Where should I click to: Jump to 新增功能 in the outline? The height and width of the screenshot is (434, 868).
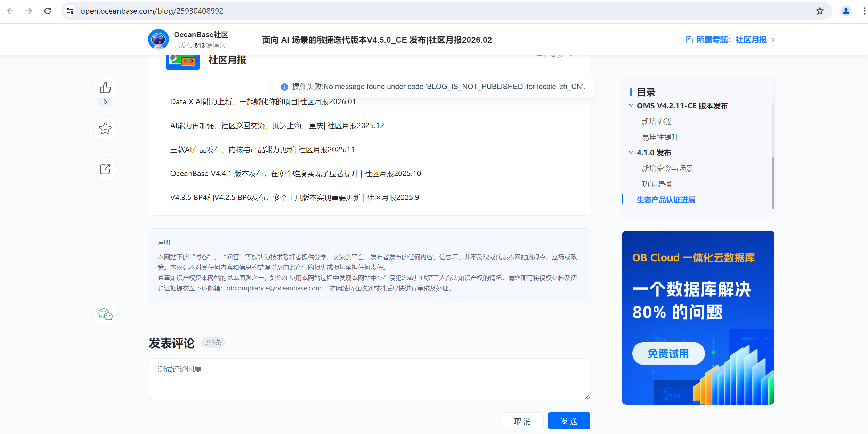click(x=656, y=122)
